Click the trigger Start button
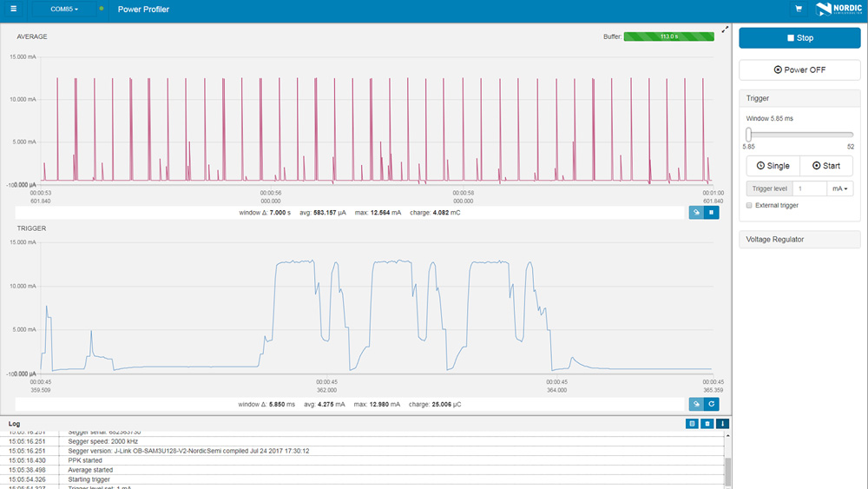Image resolution: width=868 pixels, height=489 pixels. tap(826, 166)
